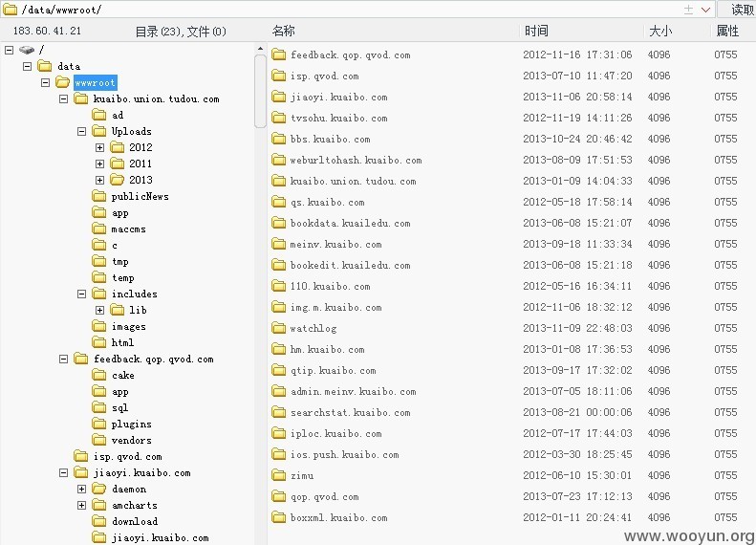756x545 pixels.
Task: Select kuaibo.union.tudou.com name in file list
Action: [x=353, y=182]
